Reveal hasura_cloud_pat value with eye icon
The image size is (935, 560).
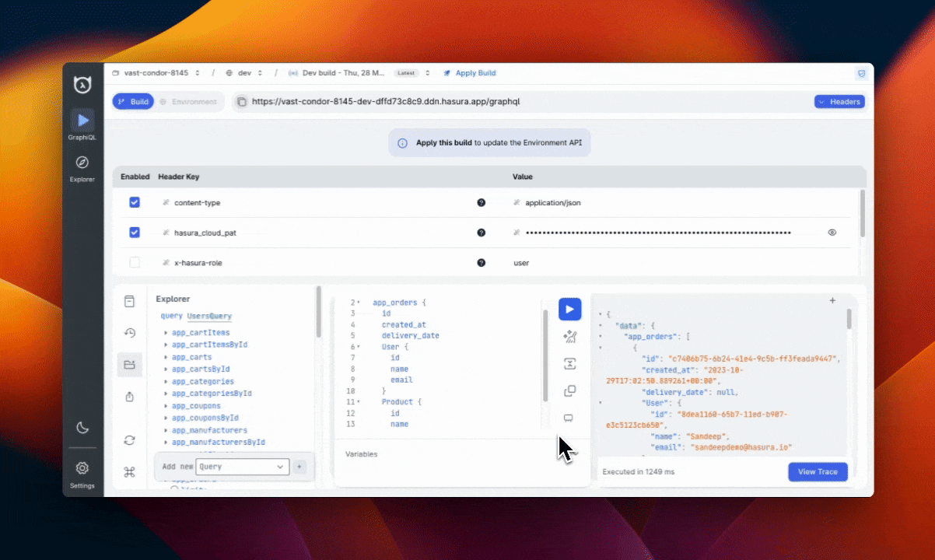pos(832,233)
